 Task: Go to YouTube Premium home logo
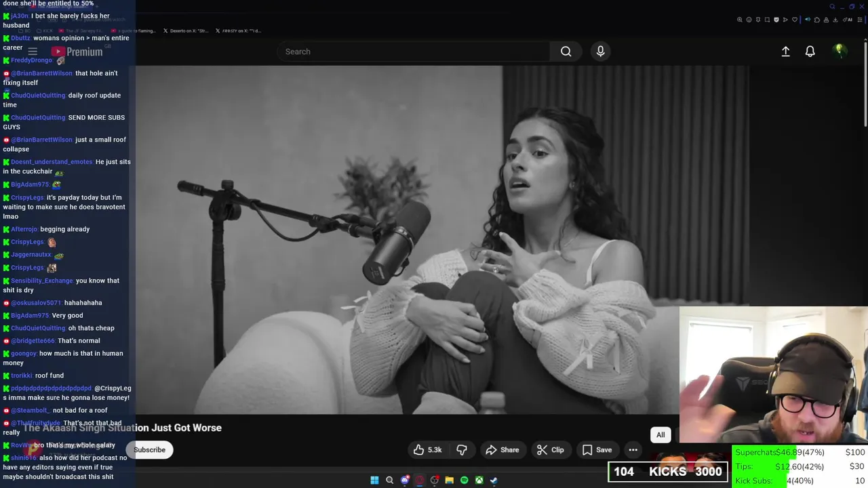pos(77,52)
